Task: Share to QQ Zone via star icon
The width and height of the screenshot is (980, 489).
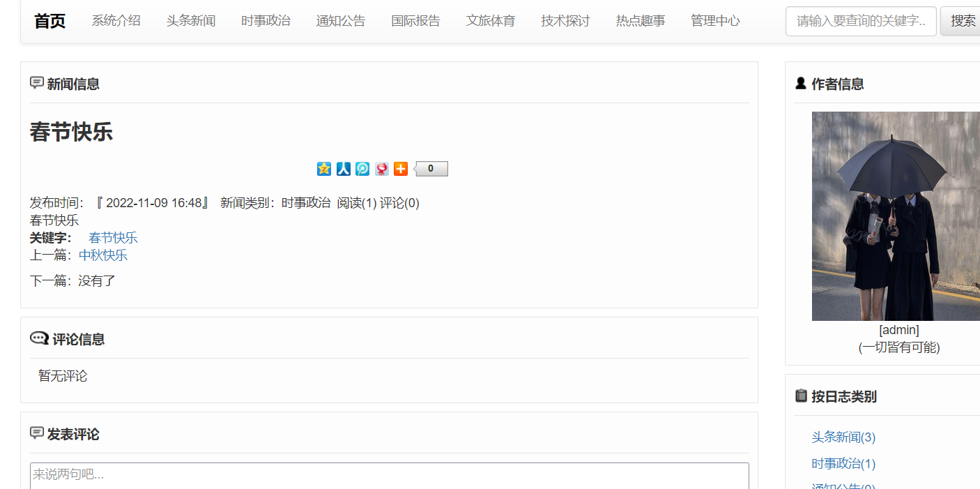Action: (x=324, y=169)
